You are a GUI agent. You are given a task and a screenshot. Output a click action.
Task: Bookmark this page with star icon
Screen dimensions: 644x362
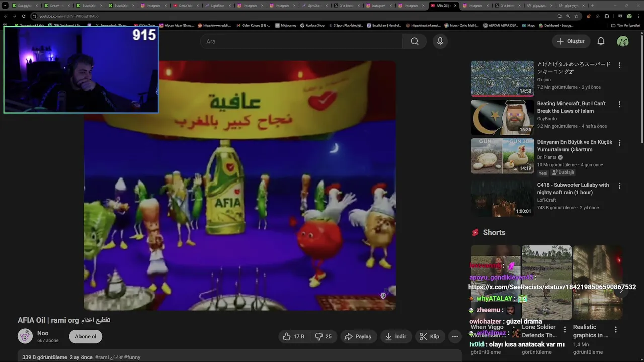(576, 16)
